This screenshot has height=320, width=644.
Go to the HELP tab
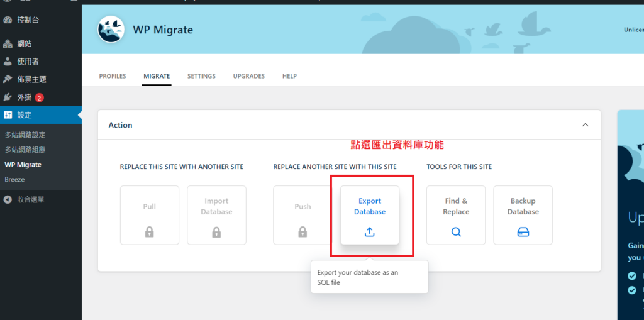tap(289, 76)
